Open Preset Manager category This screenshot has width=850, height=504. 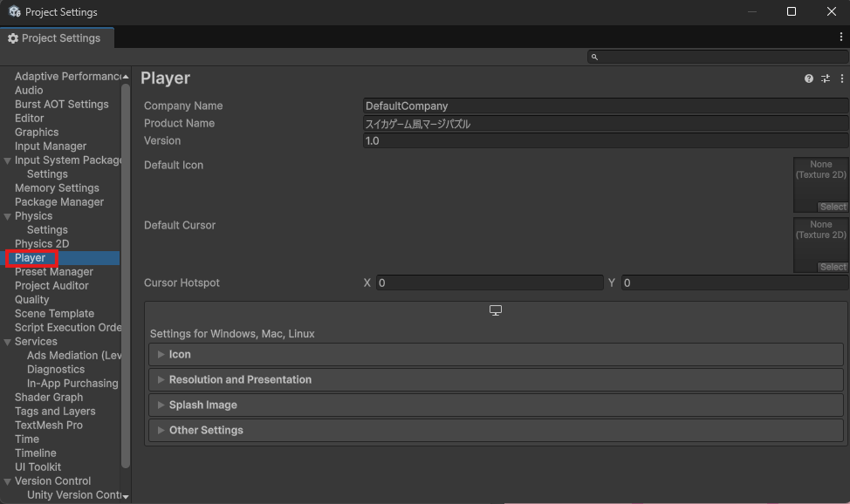[x=53, y=272]
